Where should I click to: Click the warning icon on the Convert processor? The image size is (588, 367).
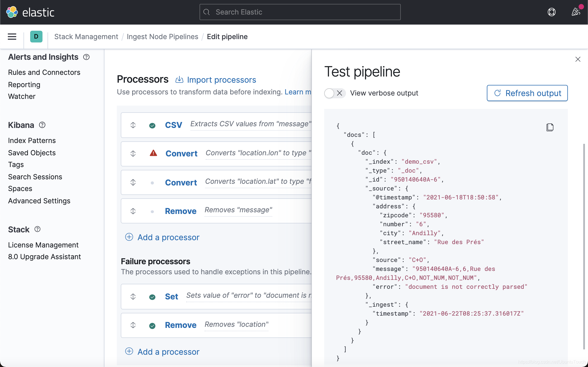(153, 153)
